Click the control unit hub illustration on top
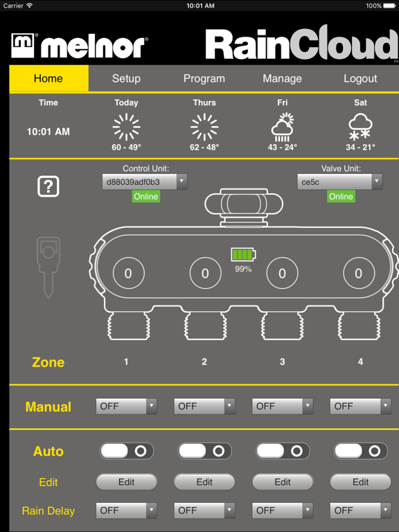 pos(244,207)
